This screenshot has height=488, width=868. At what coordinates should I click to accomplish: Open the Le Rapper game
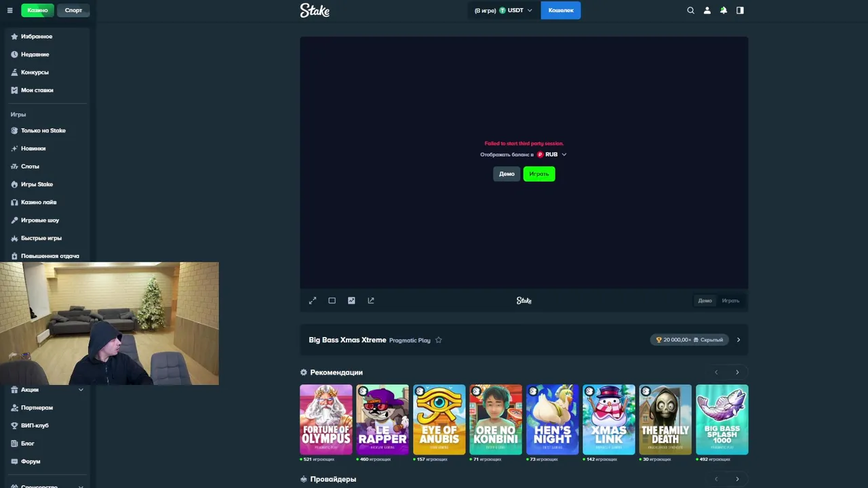click(382, 420)
